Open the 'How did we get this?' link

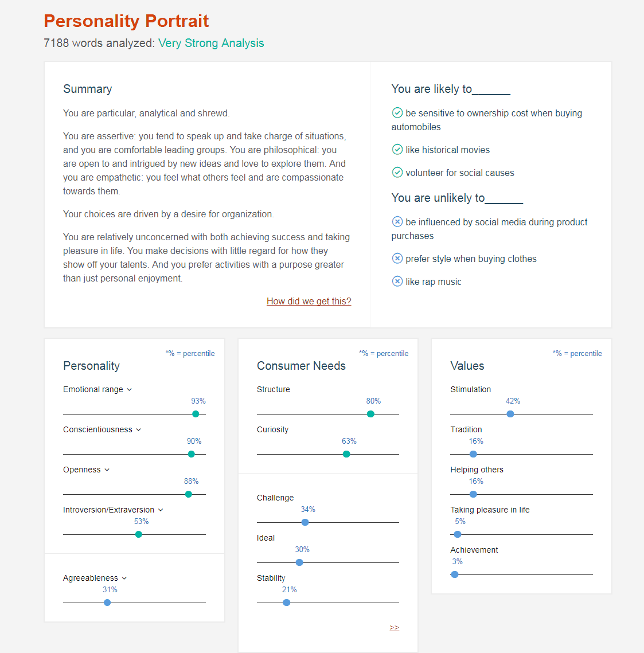(309, 302)
